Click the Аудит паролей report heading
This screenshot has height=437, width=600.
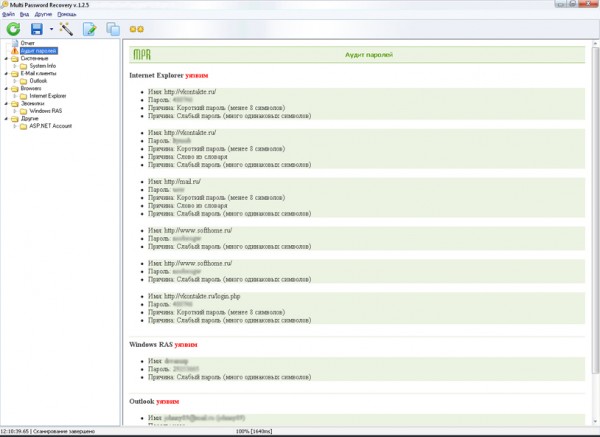369,55
